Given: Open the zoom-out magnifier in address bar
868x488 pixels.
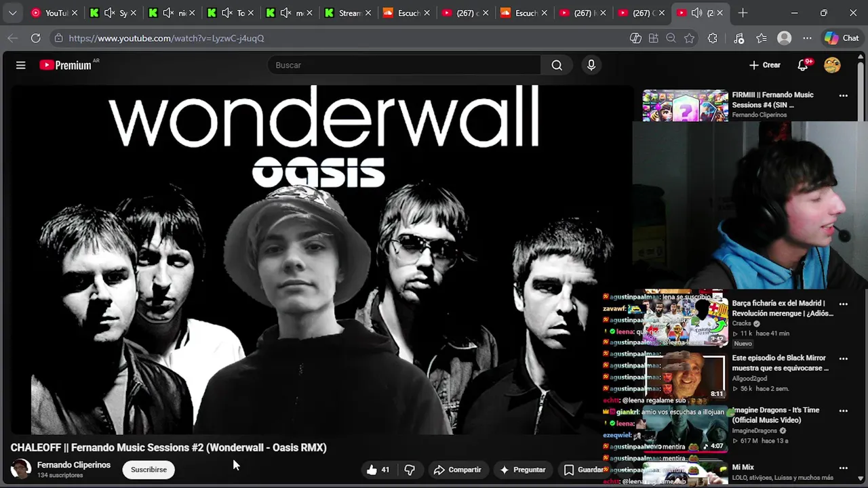Looking at the screenshot, I should pos(671,39).
